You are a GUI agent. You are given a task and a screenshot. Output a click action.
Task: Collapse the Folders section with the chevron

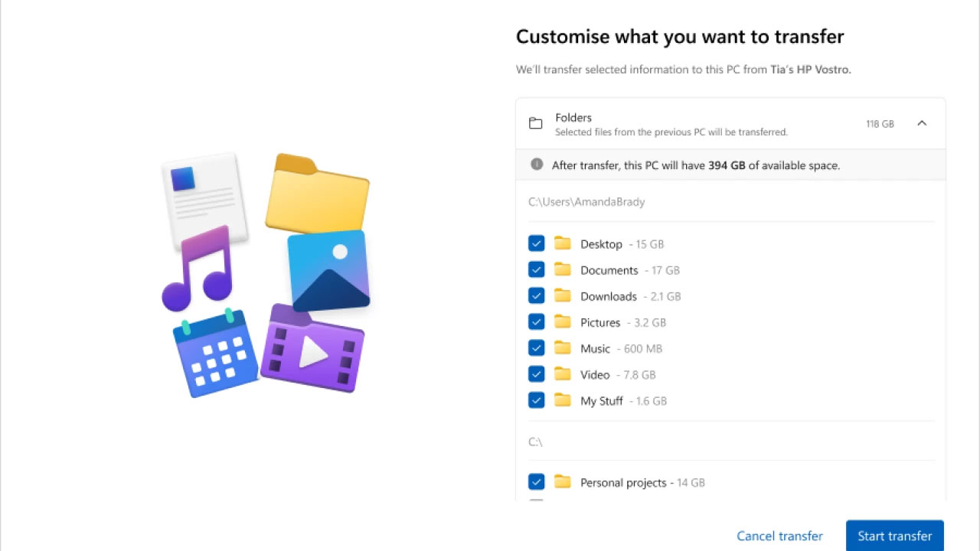pos(922,122)
